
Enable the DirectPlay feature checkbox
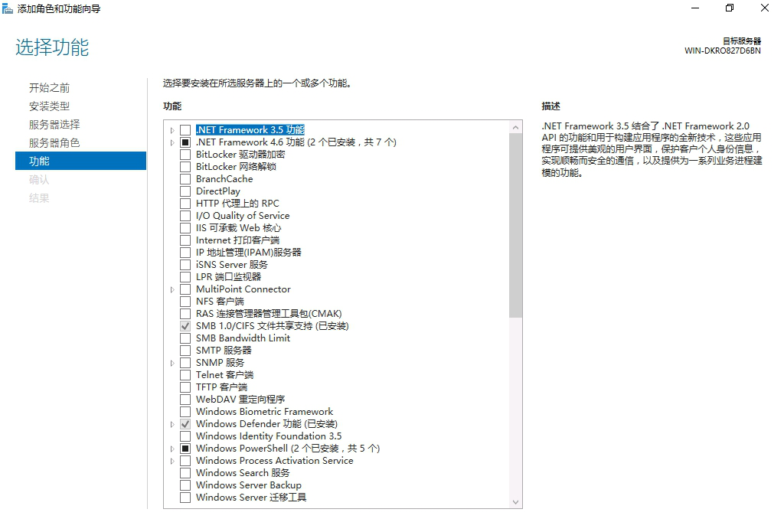pyautogui.click(x=185, y=191)
